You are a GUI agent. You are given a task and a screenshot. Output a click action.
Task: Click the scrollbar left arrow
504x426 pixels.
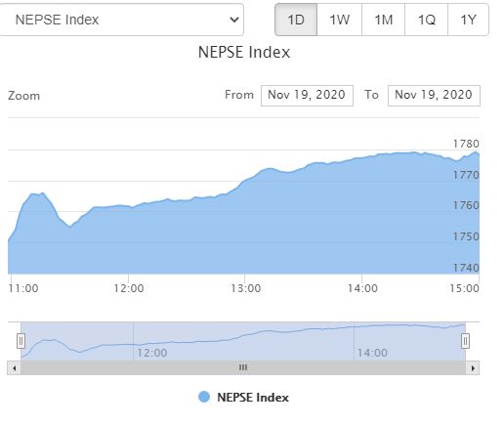(x=14, y=368)
